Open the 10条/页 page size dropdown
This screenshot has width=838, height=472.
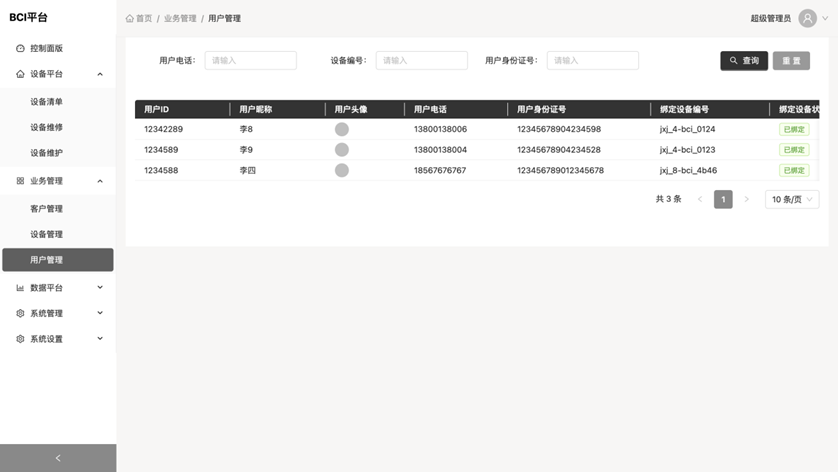[x=791, y=199]
